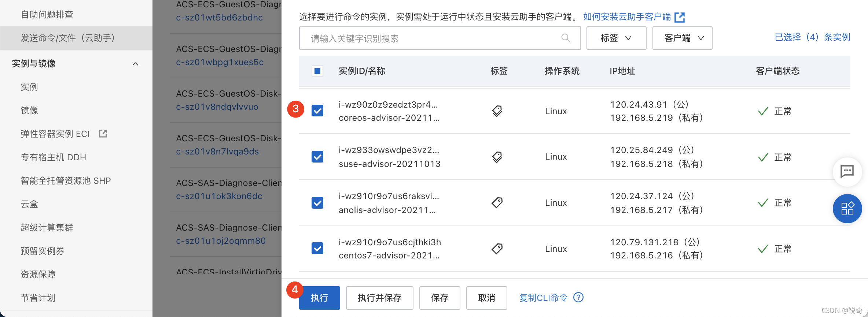Click private IP 192.168.5.218

click(x=641, y=164)
